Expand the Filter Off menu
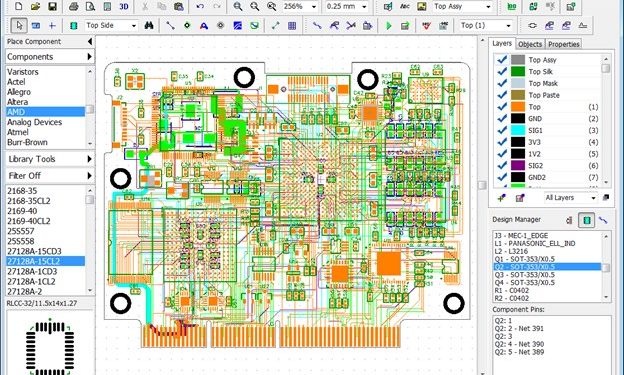Viewport: 624px width, 375px height. pos(50,176)
